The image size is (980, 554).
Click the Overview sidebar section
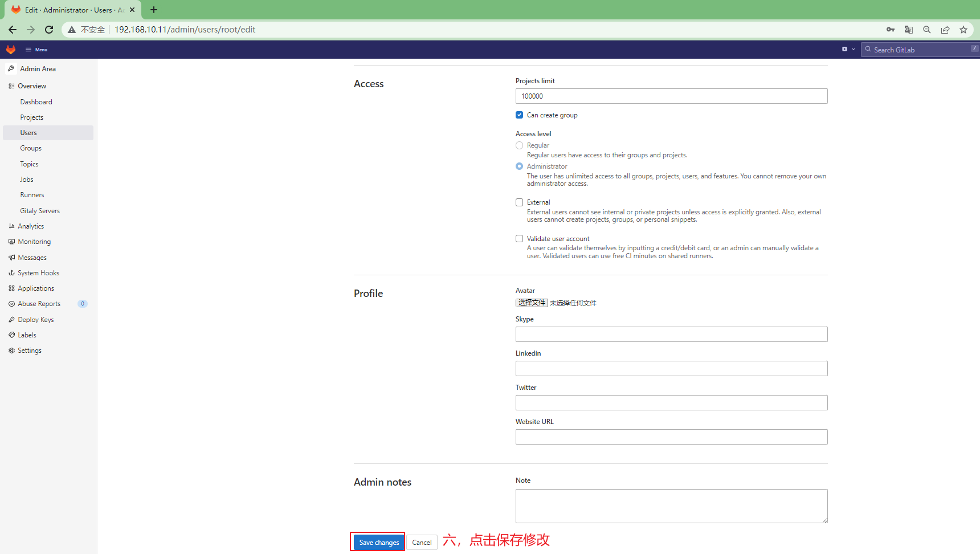tap(32, 86)
